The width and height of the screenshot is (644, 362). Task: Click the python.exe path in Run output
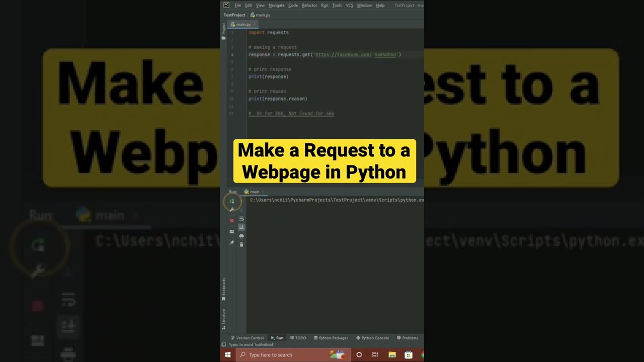(x=337, y=200)
